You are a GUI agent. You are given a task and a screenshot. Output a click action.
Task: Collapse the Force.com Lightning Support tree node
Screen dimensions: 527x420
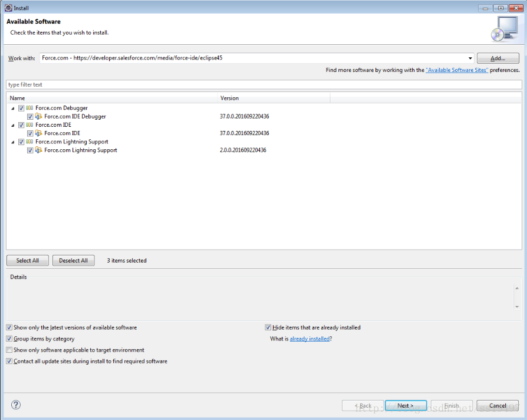tap(13, 142)
